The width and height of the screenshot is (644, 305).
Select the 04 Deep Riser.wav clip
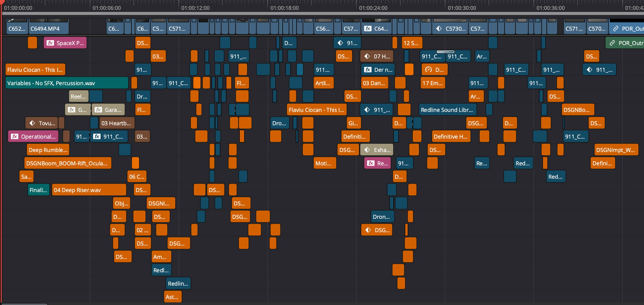point(89,190)
